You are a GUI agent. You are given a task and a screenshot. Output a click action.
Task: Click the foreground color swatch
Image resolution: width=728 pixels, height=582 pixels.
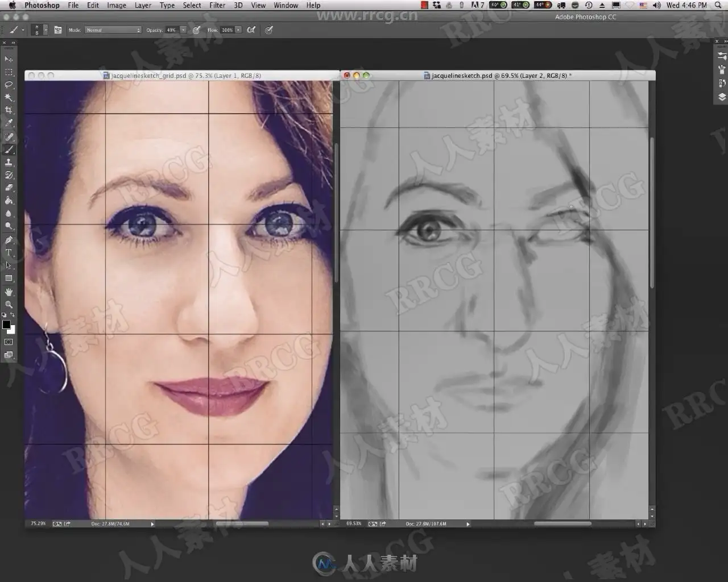tap(6, 325)
